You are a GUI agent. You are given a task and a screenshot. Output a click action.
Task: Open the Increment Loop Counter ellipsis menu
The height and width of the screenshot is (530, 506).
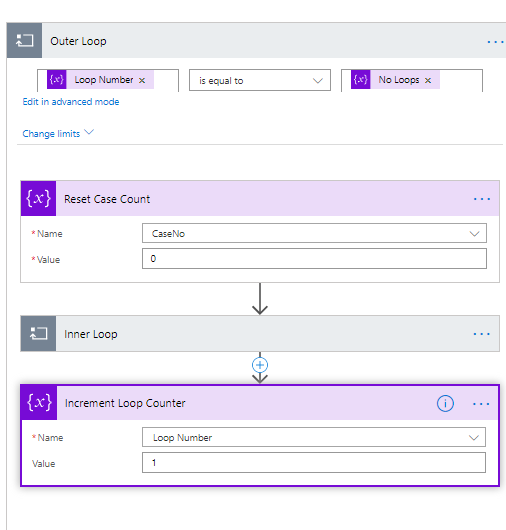click(x=481, y=404)
